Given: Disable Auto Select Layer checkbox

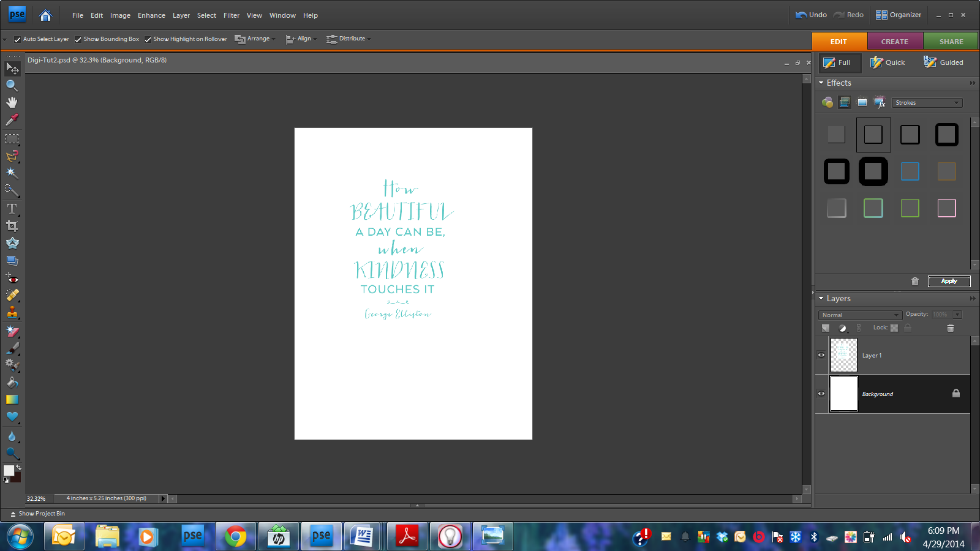Looking at the screenshot, I should coord(17,39).
